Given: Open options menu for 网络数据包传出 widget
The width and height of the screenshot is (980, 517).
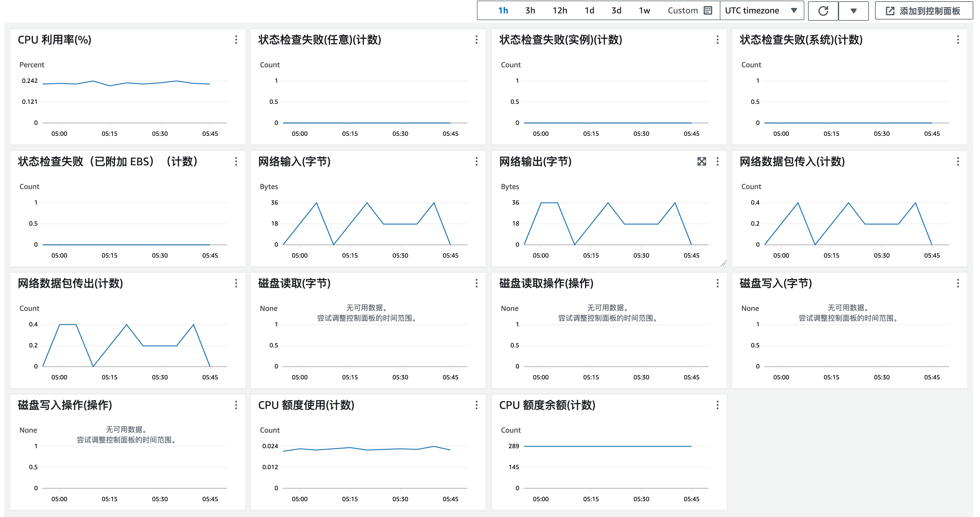Looking at the screenshot, I should [x=236, y=283].
